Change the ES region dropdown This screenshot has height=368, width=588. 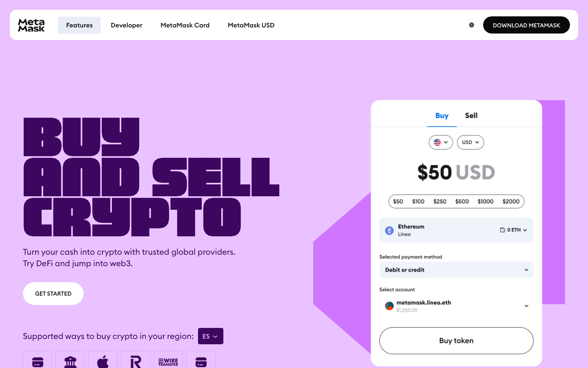point(210,336)
